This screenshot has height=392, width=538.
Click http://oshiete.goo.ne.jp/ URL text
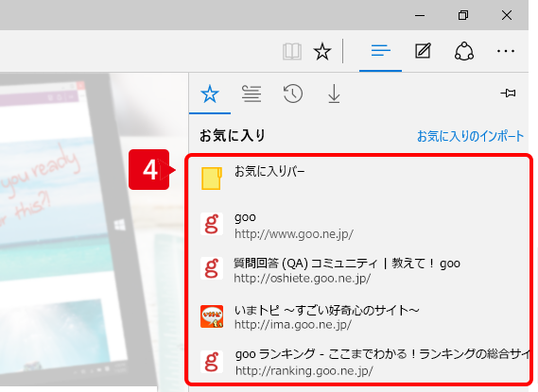(303, 279)
